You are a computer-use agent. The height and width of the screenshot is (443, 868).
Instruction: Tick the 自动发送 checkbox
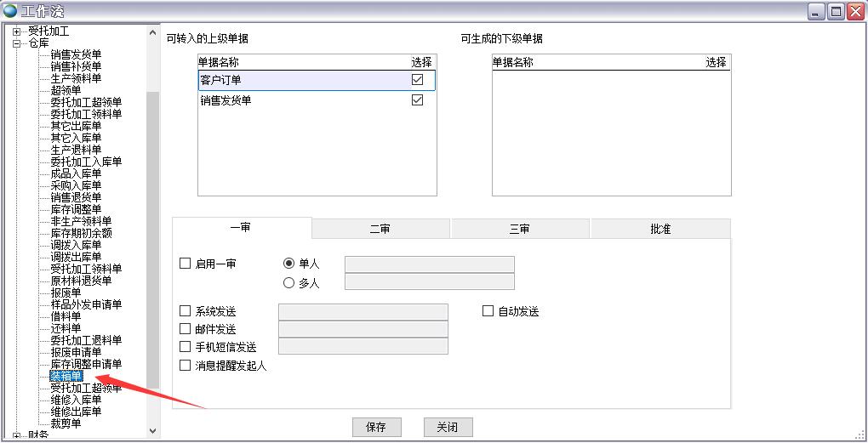pyautogui.click(x=488, y=311)
